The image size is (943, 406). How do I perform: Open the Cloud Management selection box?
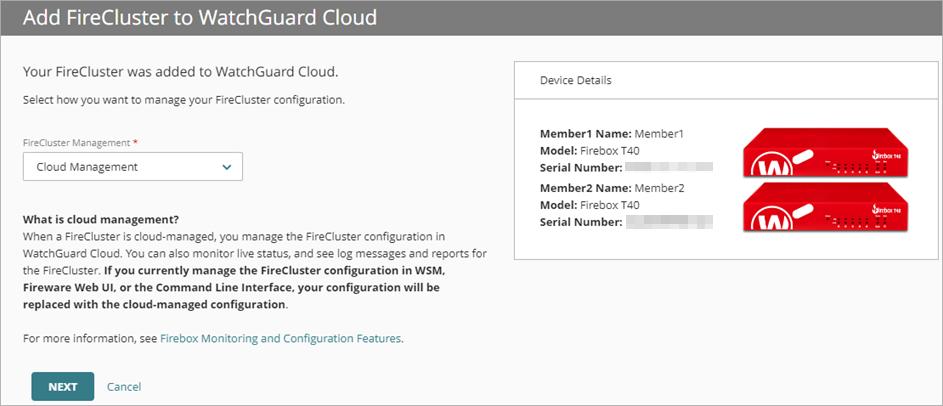pyautogui.click(x=132, y=167)
